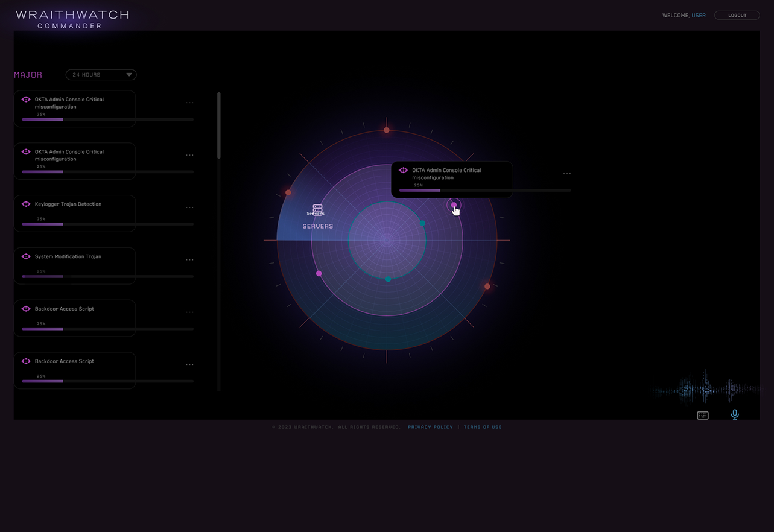Expand options for System Modification Trojan
The image size is (774, 532).
point(189,260)
